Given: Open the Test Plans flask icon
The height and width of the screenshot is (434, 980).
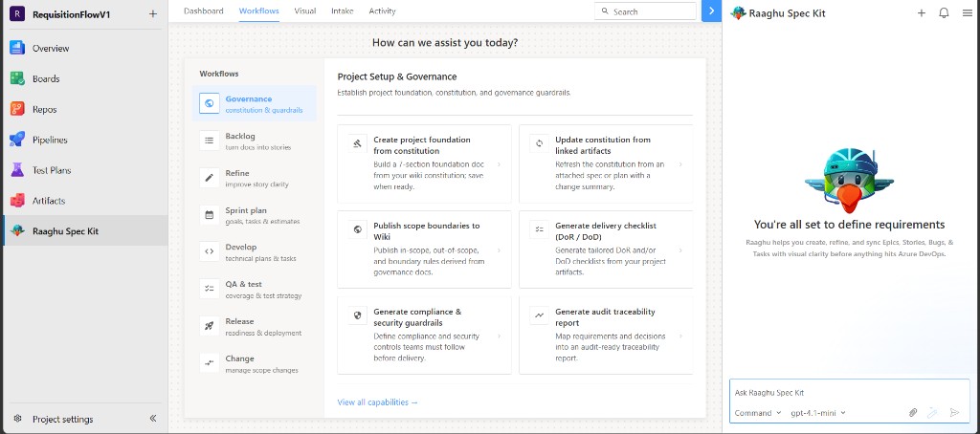Looking at the screenshot, I should coord(17,170).
